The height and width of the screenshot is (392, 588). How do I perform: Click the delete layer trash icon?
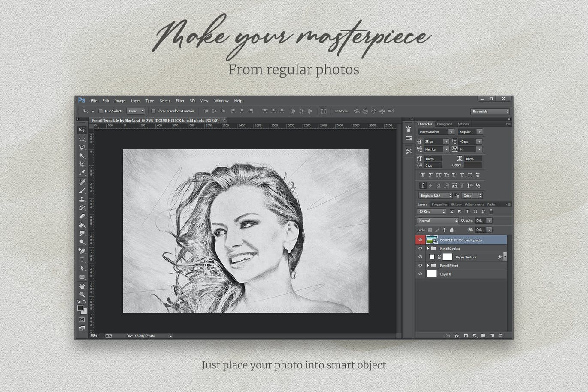pos(500,336)
